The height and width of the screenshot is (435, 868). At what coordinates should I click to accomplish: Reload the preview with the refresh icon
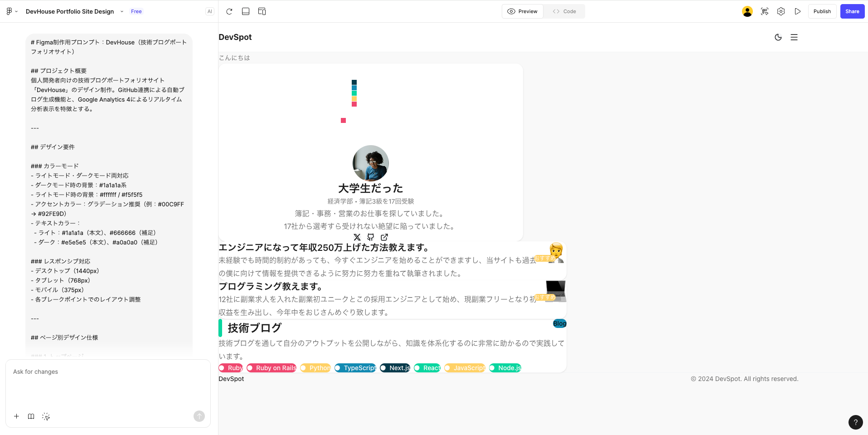tap(229, 11)
